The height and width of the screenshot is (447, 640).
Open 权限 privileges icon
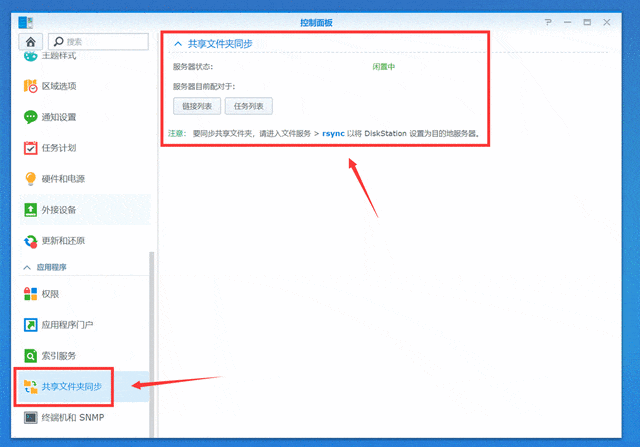[31, 294]
